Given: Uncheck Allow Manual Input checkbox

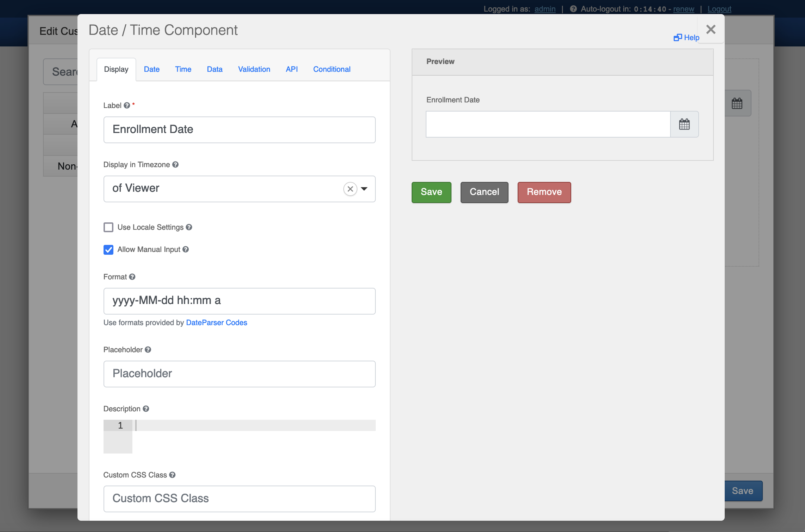Looking at the screenshot, I should 108,250.
